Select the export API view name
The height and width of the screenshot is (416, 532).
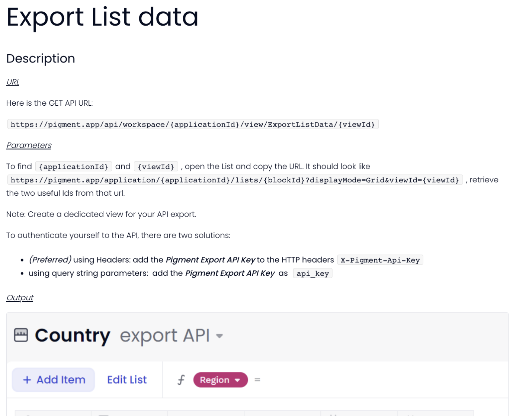click(165, 335)
